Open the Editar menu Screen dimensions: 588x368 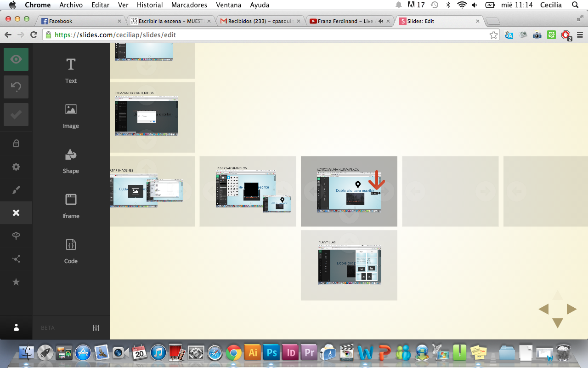(101, 5)
